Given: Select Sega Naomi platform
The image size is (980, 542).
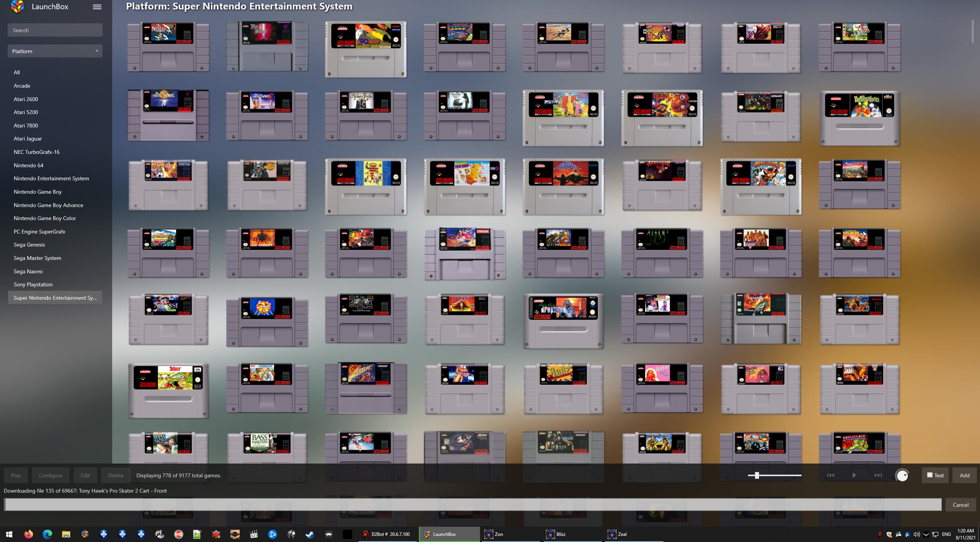Looking at the screenshot, I should 28,271.
